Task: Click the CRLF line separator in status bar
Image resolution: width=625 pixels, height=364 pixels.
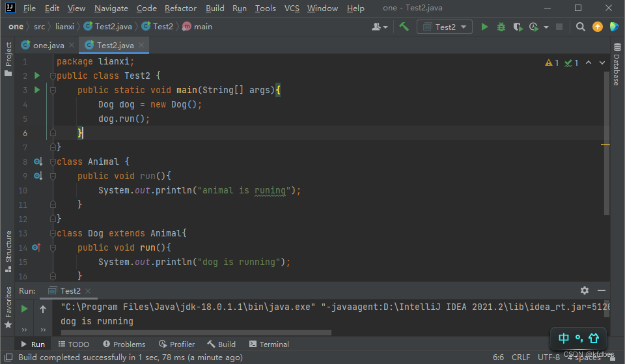Action: point(521,357)
